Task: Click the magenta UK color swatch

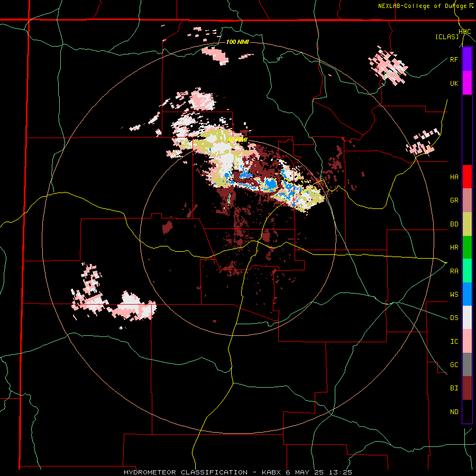Action: point(467,83)
